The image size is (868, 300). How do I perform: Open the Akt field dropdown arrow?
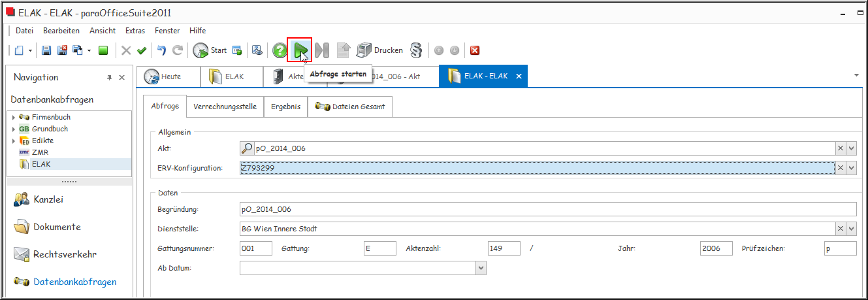[x=851, y=148]
